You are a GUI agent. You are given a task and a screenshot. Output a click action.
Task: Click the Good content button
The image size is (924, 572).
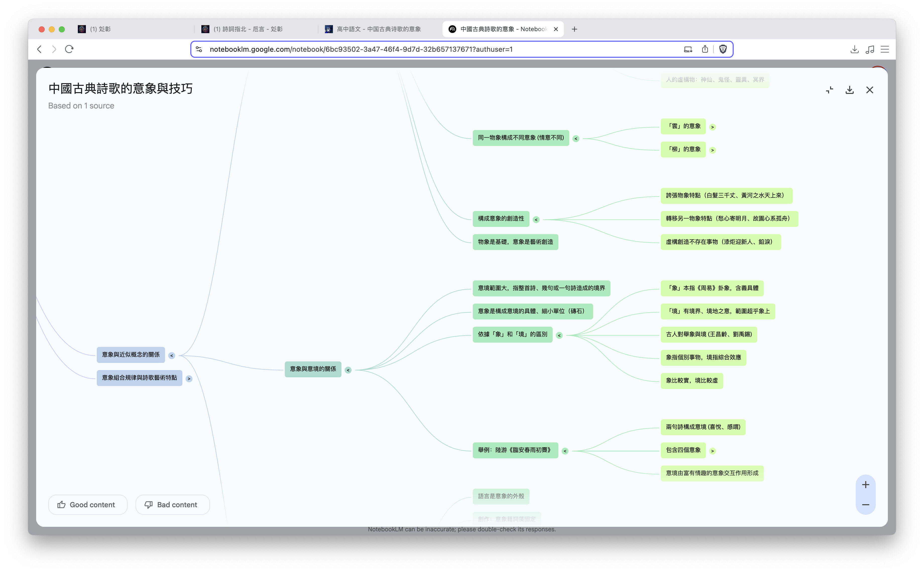click(x=87, y=505)
